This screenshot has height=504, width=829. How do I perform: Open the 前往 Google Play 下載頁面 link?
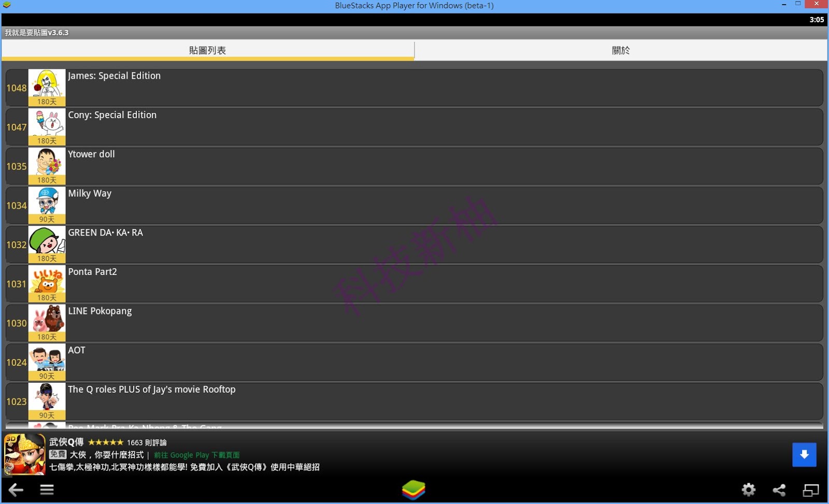click(x=197, y=455)
